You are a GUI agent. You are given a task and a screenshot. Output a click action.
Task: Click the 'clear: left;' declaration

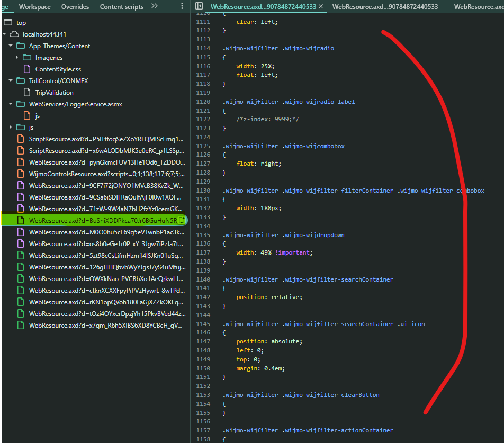[257, 22]
